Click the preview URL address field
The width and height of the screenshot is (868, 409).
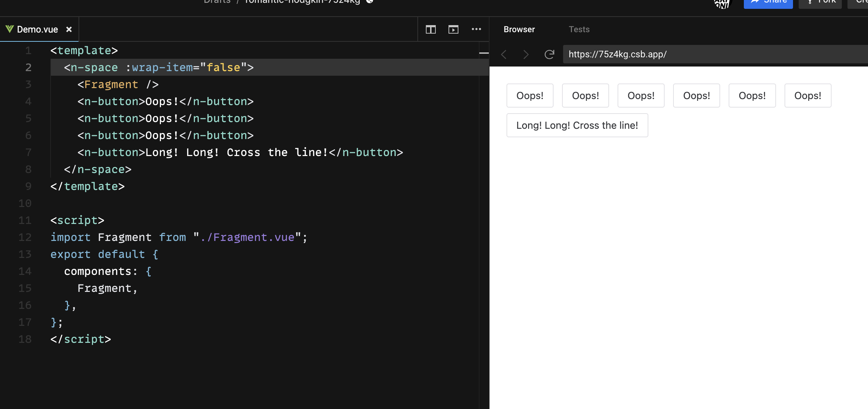(x=715, y=54)
